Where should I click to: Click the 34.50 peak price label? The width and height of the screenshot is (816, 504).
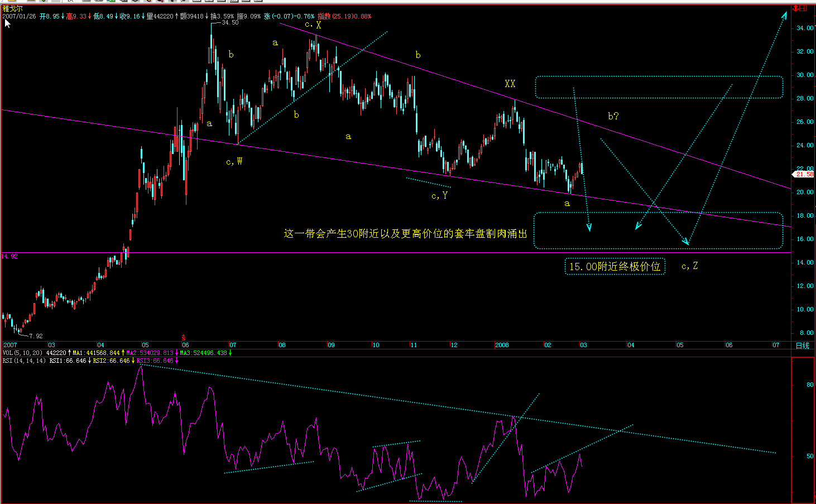[x=230, y=23]
